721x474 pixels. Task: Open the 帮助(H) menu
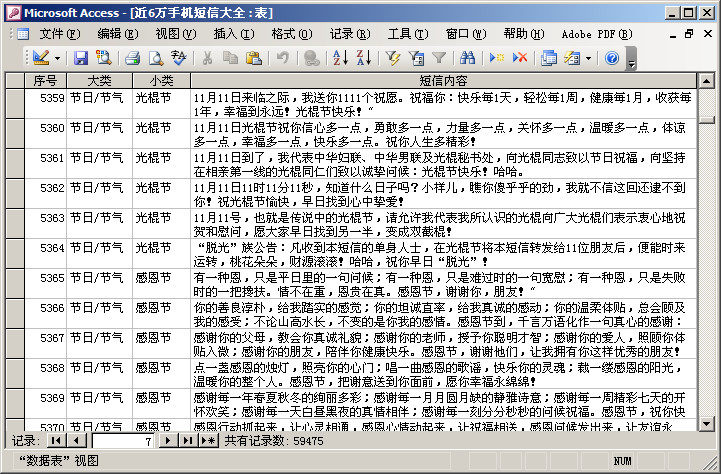click(x=524, y=34)
